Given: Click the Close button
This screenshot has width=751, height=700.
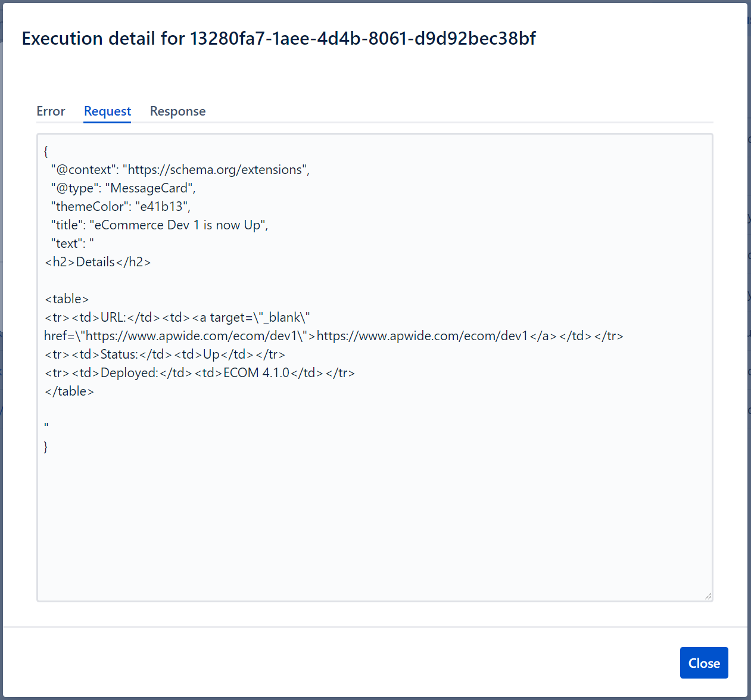Looking at the screenshot, I should click(703, 663).
